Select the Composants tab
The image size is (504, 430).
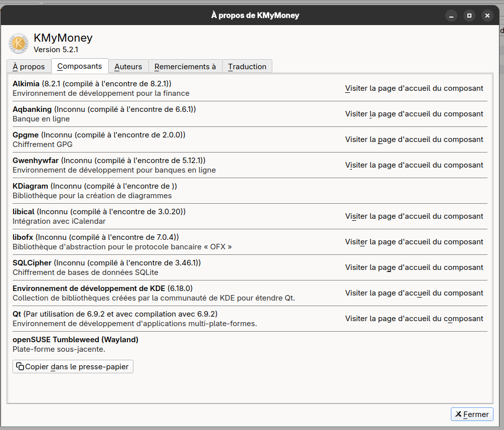pyautogui.click(x=80, y=66)
